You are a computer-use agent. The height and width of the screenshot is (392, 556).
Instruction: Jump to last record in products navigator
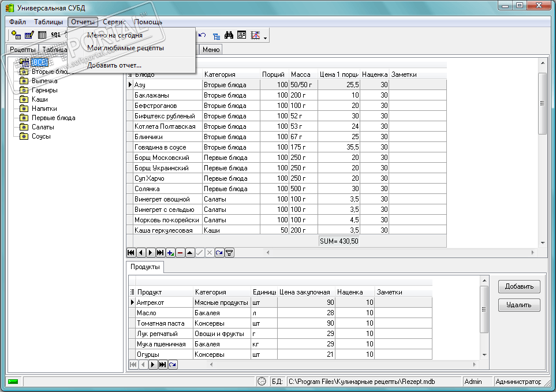click(163, 365)
